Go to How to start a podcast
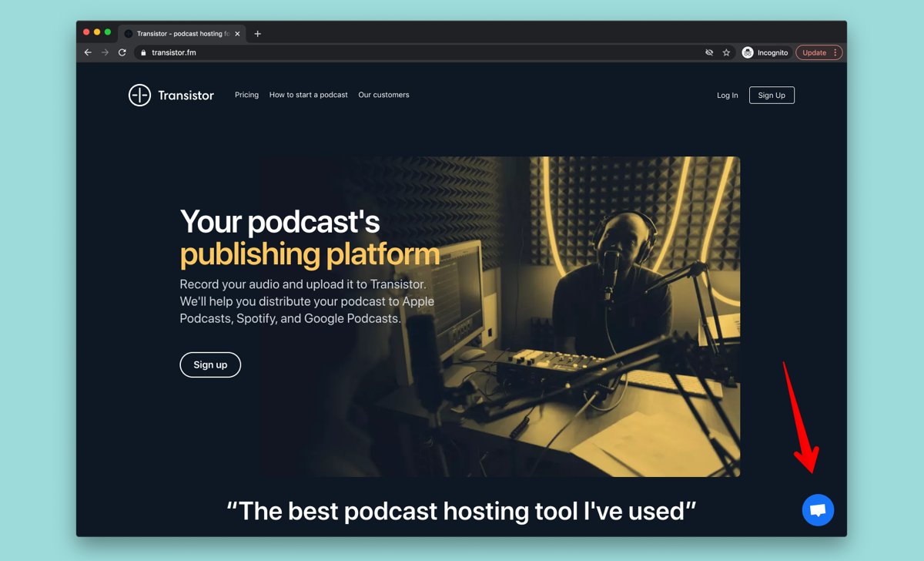Viewport: 924px width, 561px height. (308, 95)
